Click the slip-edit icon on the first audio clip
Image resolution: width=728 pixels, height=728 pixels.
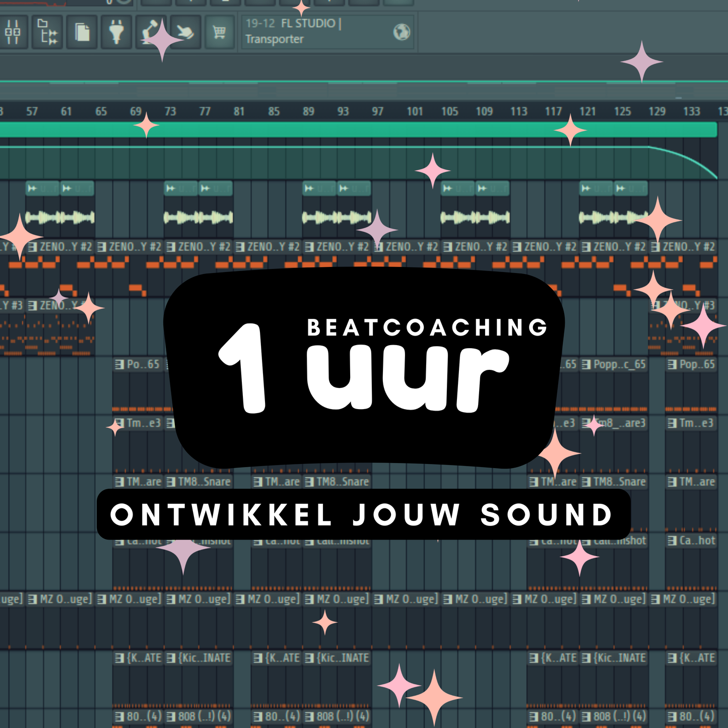[x=32, y=187]
